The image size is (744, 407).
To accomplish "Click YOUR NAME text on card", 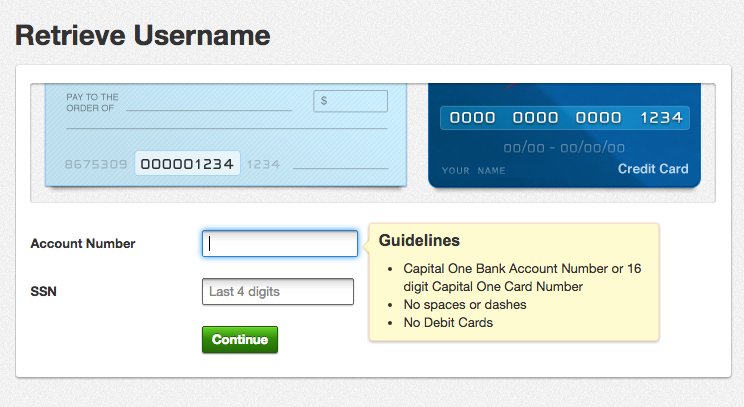I will [x=474, y=171].
